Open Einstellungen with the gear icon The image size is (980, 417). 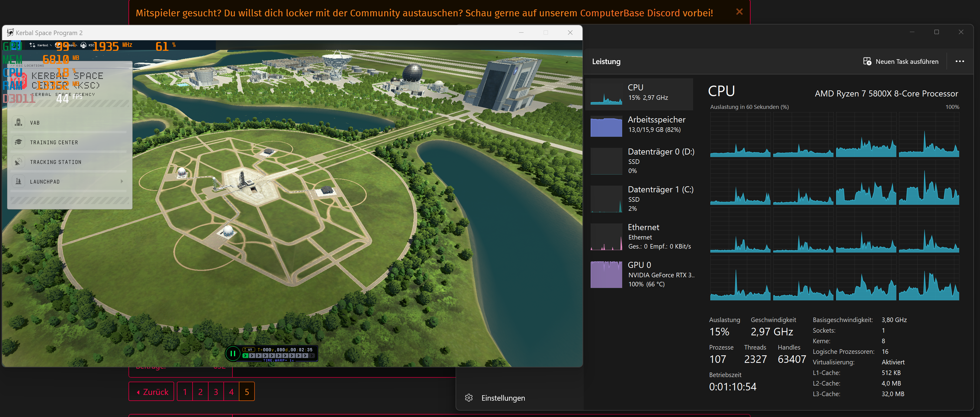pyautogui.click(x=469, y=398)
